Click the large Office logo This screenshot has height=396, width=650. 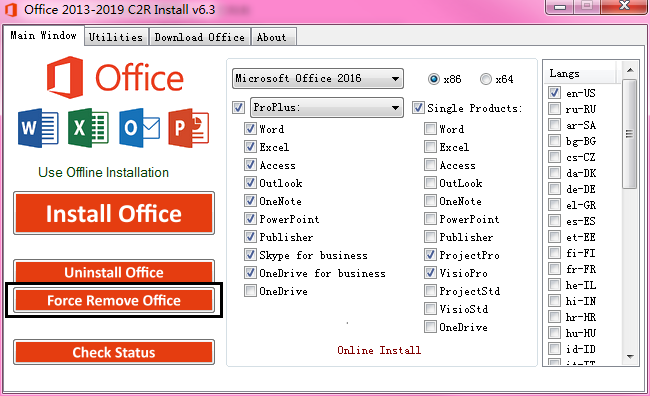115,78
